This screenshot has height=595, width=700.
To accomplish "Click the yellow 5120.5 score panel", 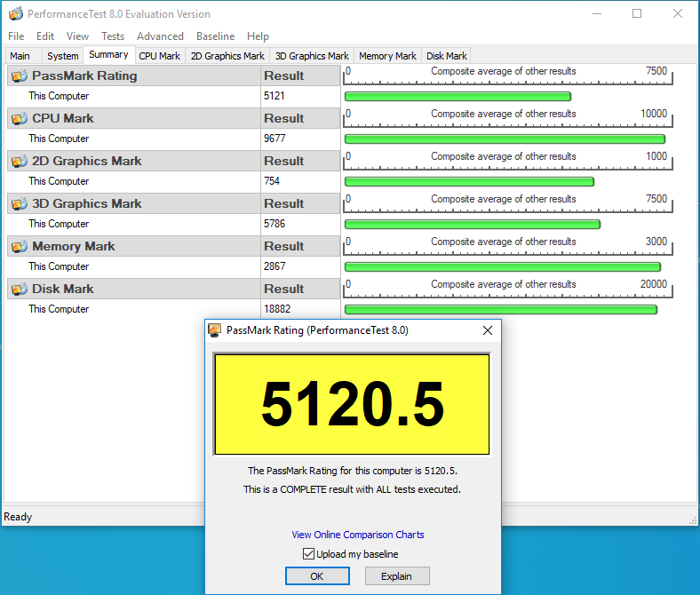I will (x=352, y=404).
